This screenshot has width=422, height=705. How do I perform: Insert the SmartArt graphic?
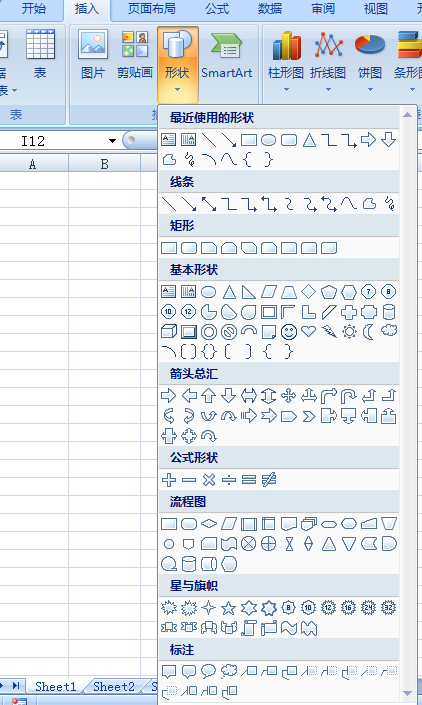pyautogui.click(x=227, y=55)
